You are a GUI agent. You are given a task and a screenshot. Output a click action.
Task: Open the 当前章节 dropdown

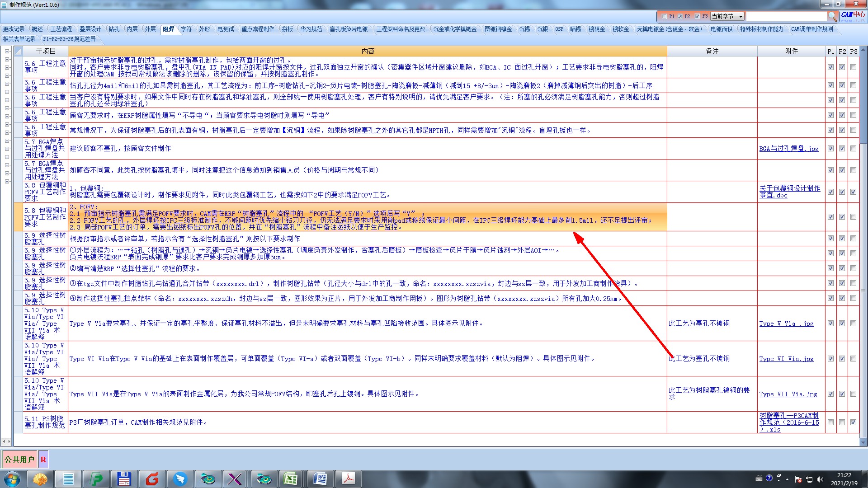[x=727, y=16]
